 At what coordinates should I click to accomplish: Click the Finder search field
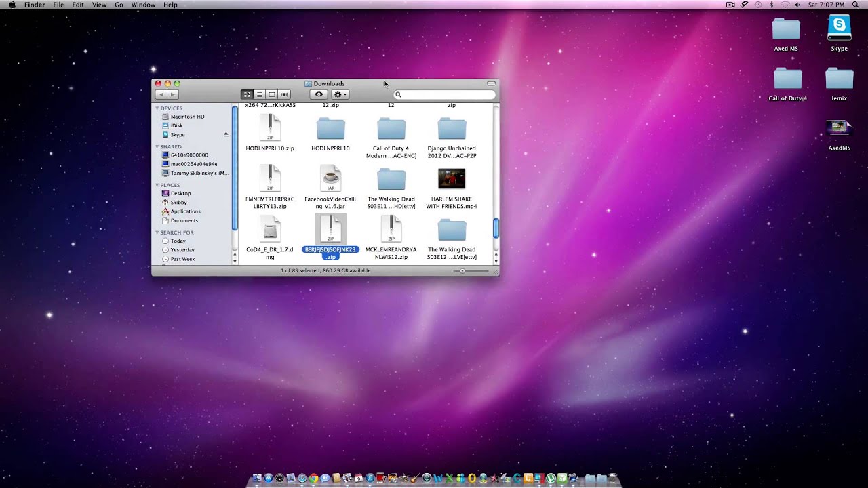(444, 94)
